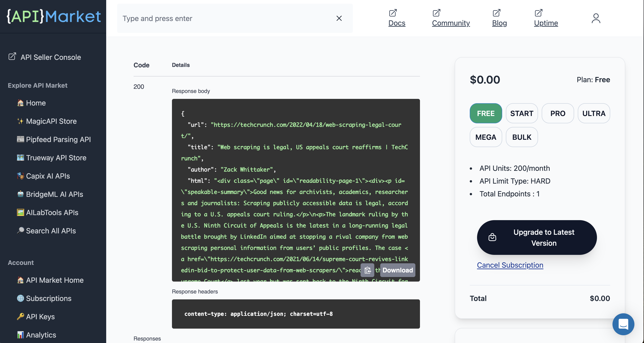Viewport: 644px width, 343px height.
Task: Click the Community external-link icon
Action: coord(436,13)
